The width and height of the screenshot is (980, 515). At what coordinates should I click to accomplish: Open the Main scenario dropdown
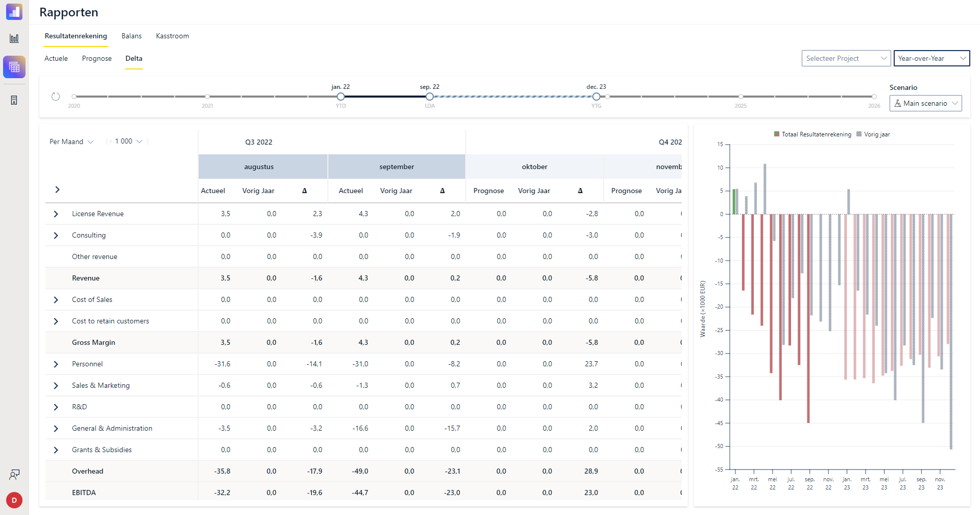click(x=926, y=103)
